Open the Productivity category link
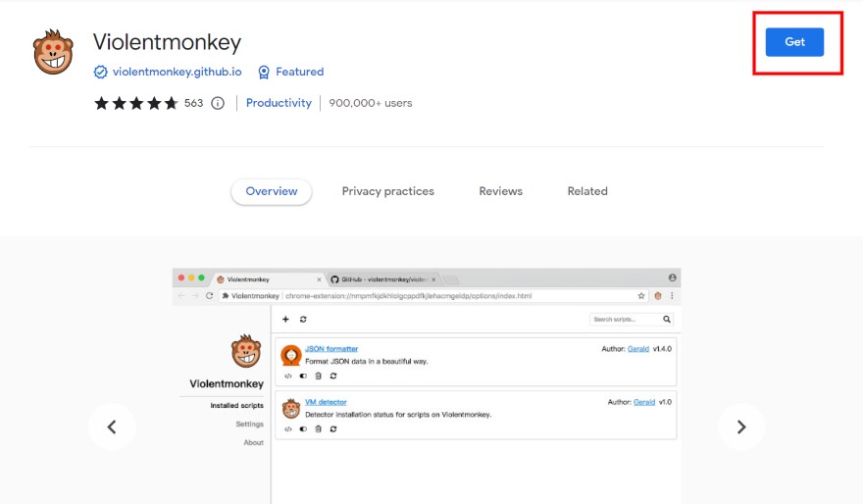 click(279, 103)
